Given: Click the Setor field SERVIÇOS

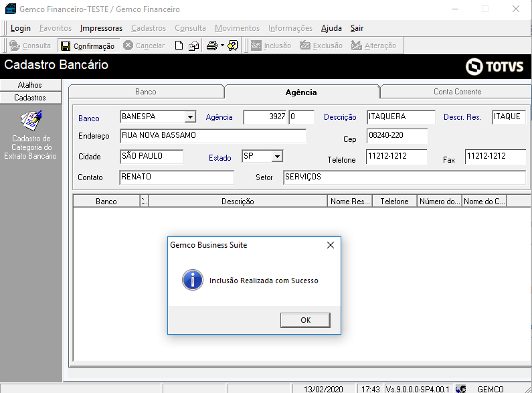Looking at the screenshot, I should pos(404,177).
